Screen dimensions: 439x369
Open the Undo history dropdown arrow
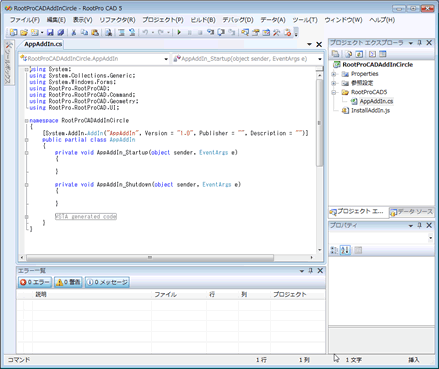[153, 33]
